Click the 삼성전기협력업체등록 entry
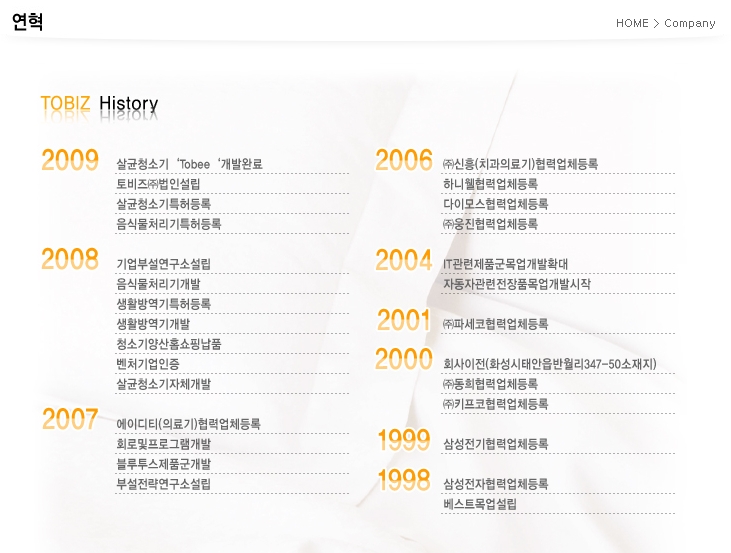731x553 pixels. (495, 444)
